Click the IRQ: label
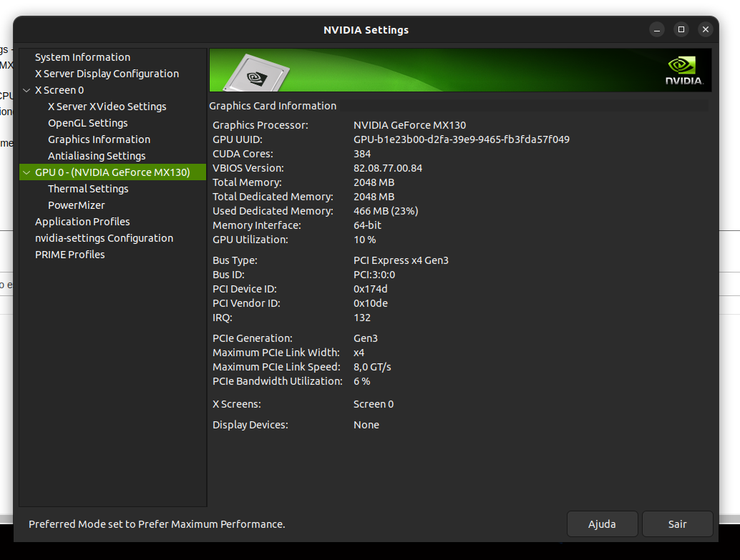 (x=223, y=318)
